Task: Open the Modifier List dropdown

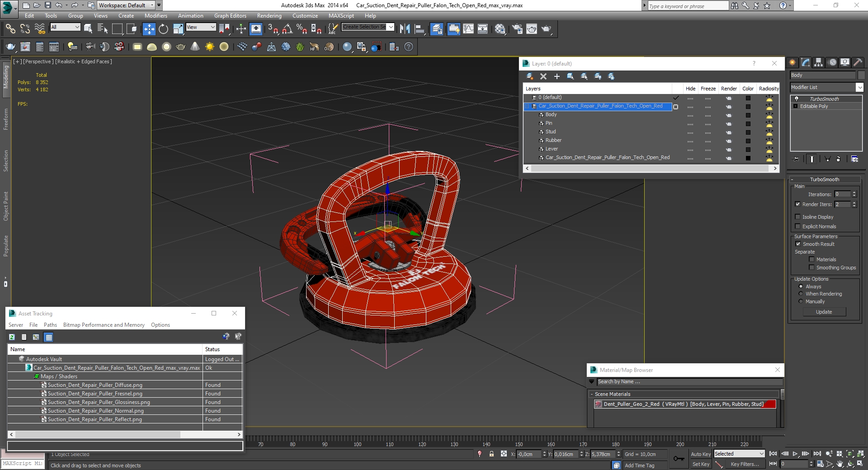Action: [826, 87]
